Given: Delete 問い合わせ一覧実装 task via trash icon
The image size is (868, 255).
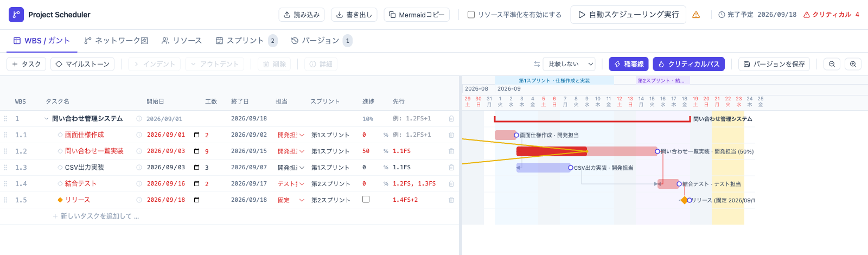Looking at the screenshot, I should click(451, 151).
